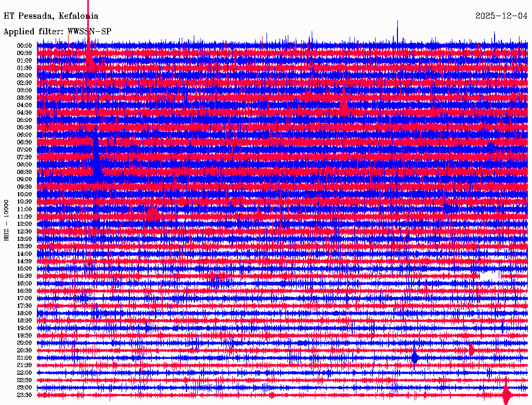Select the 14:00 time label
This screenshot has width=532, height=405.
pyautogui.click(x=24, y=254)
